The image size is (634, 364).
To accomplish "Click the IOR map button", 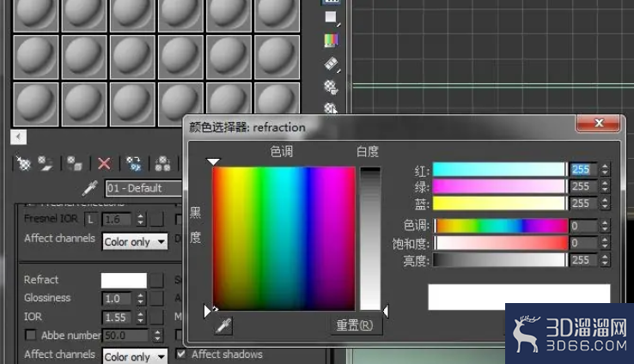I will click(x=157, y=318).
